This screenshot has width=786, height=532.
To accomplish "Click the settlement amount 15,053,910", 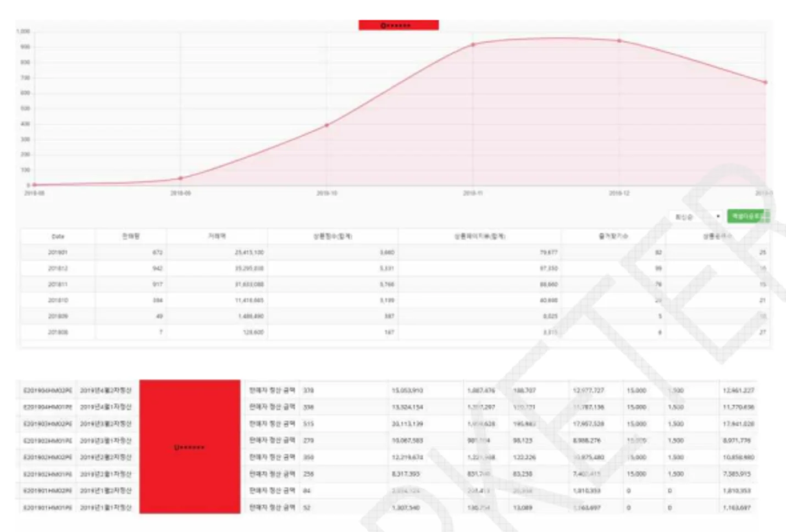I will pos(407,390).
